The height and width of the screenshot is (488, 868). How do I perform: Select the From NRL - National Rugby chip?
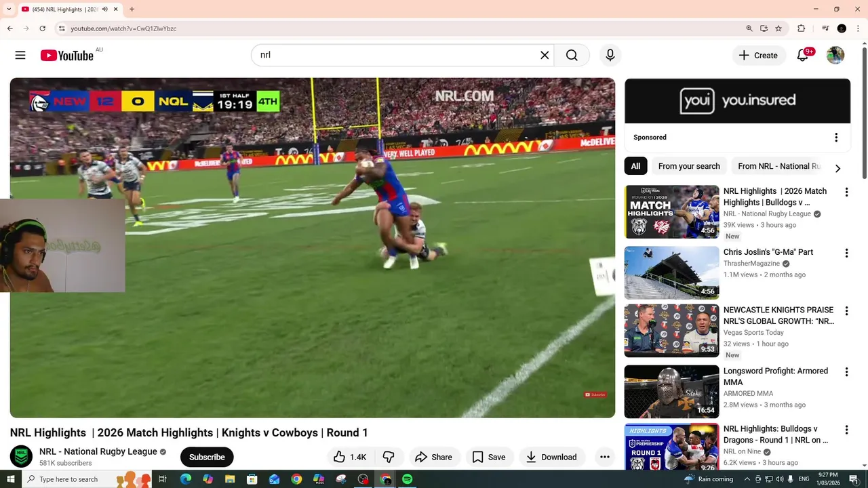[778, 166]
